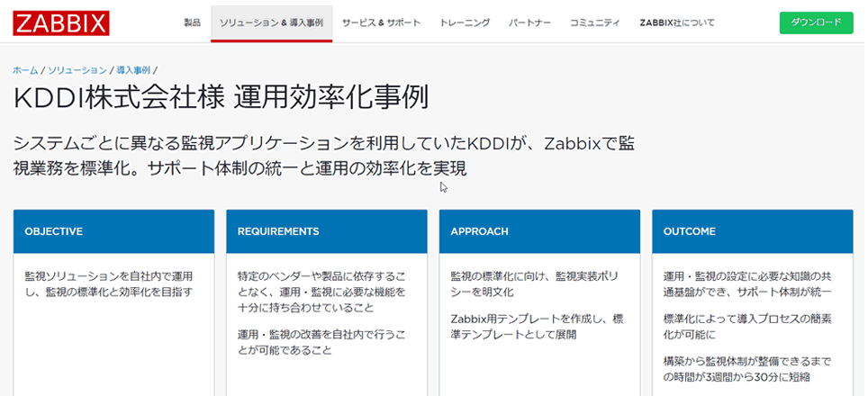Viewport: 868px width, 396px height.
Task: Click the summary paragraph under the title
Action: point(324,155)
